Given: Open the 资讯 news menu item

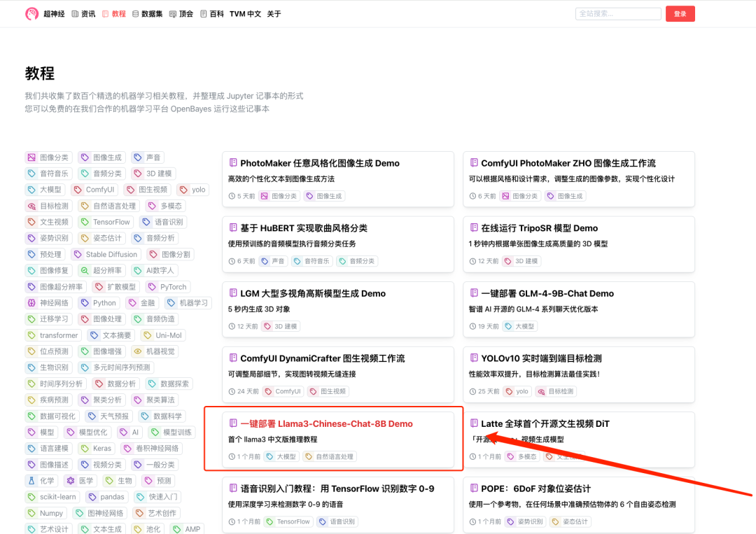Looking at the screenshot, I should click(83, 14).
